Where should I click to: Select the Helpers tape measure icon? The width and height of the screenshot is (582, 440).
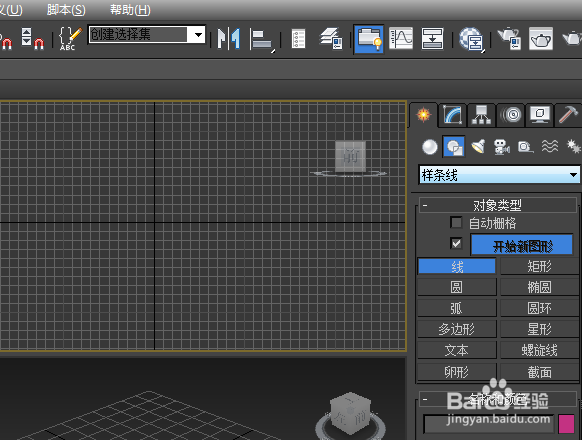click(x=526, y=147)
